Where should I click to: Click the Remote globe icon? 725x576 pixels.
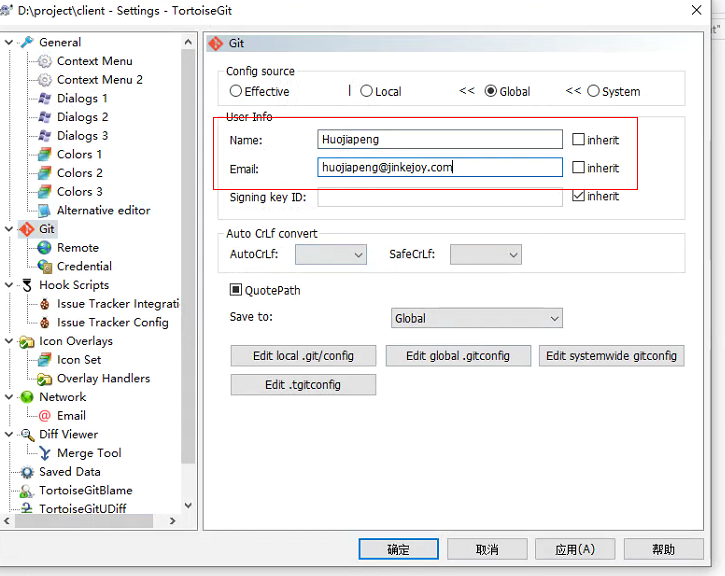(44, 248)
